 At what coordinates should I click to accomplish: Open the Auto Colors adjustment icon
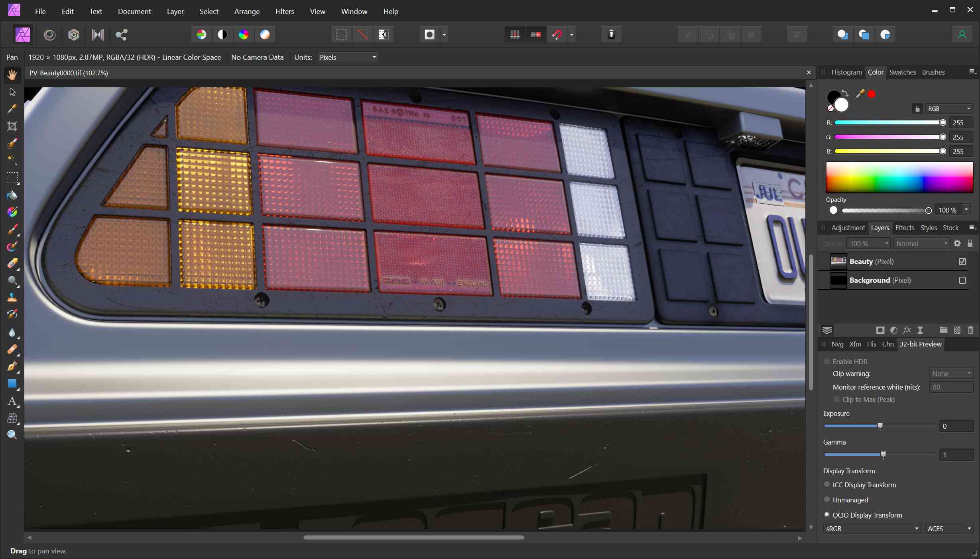point(244,34)
